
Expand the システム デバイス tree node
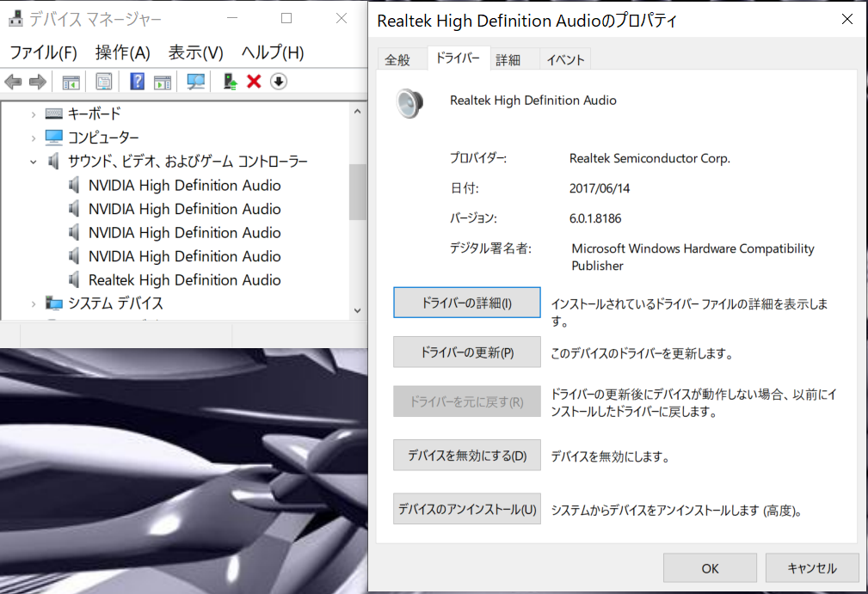(34, 303)
